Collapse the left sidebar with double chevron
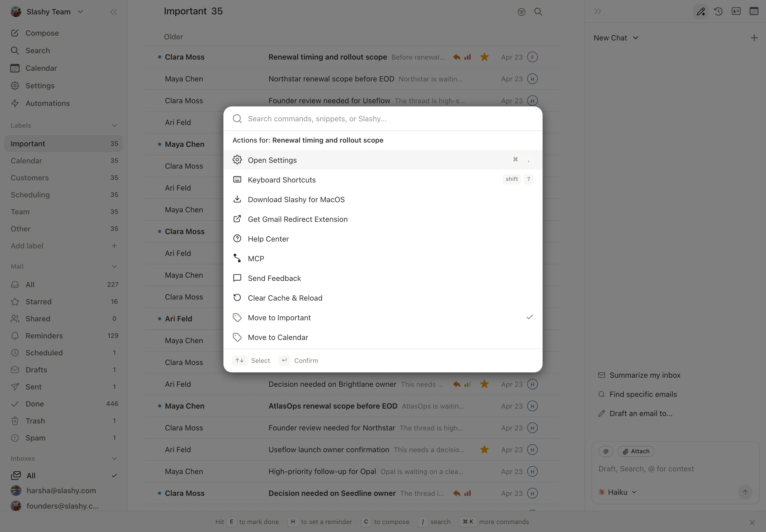The height and width of the screenshot is (532, 766). tap(114, 12)
